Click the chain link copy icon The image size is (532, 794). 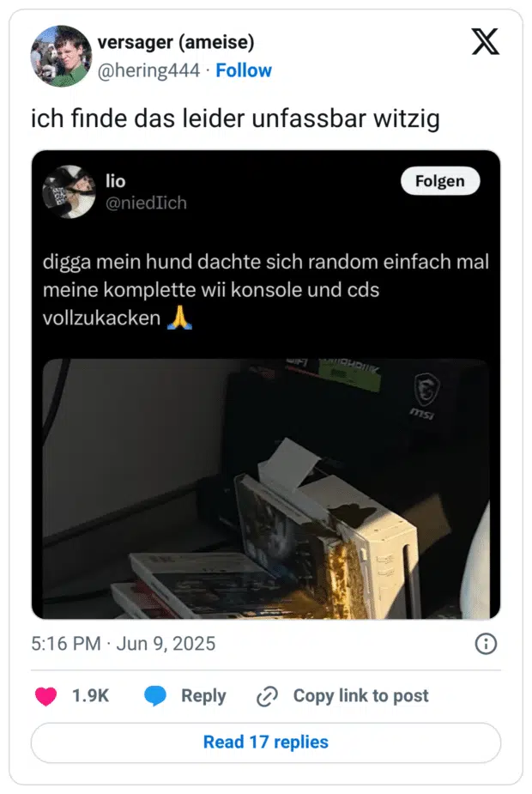coord(267,696)
